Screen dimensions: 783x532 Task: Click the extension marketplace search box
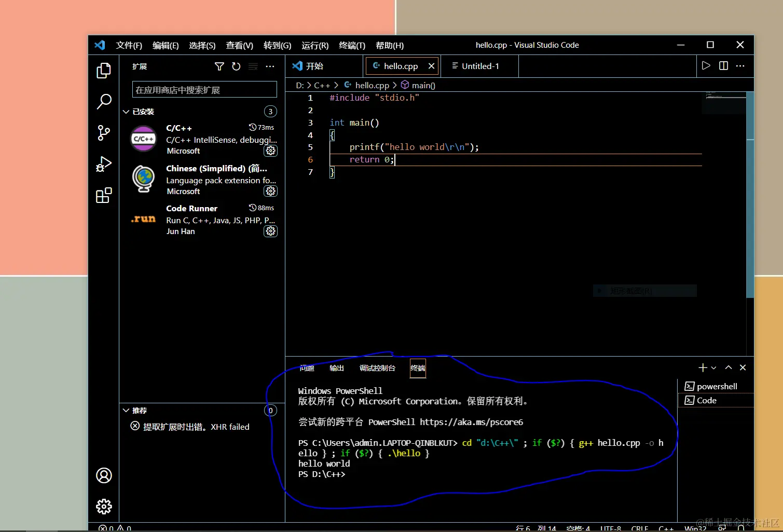pos(204,90)
